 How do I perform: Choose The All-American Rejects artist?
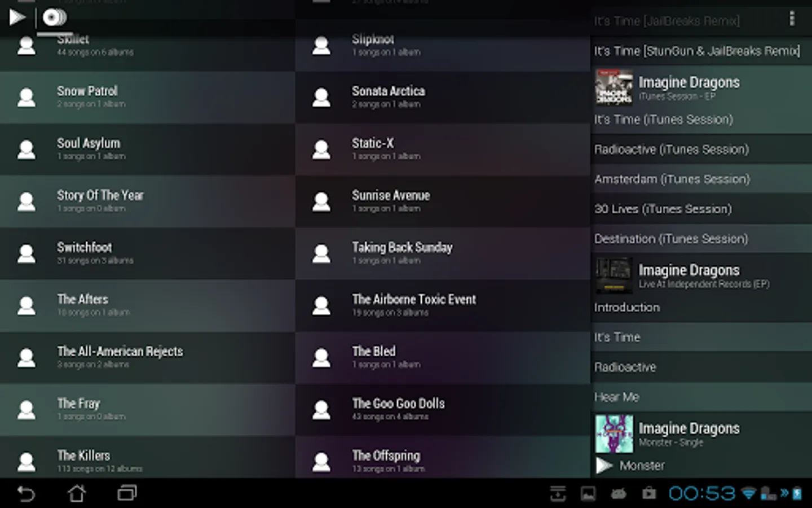[x=147, y=357]
